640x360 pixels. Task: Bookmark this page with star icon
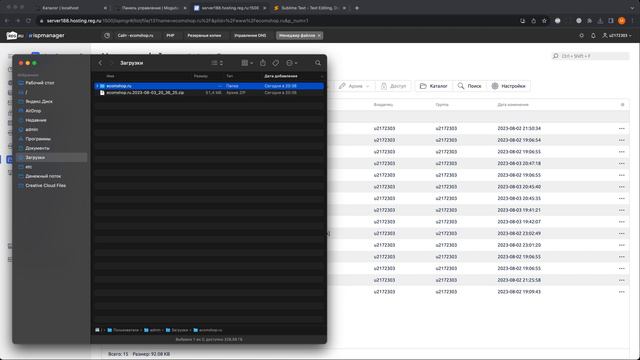544,20
